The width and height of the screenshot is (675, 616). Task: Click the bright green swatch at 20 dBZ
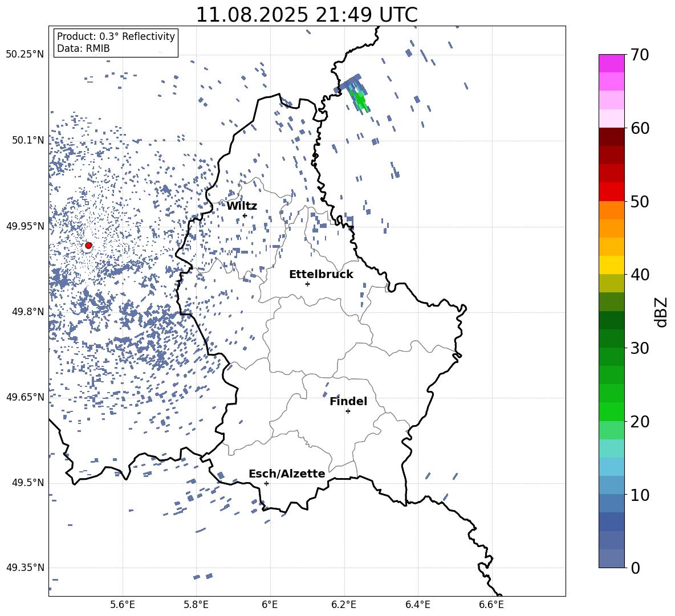pyautogui.click(x=611, y=411)
